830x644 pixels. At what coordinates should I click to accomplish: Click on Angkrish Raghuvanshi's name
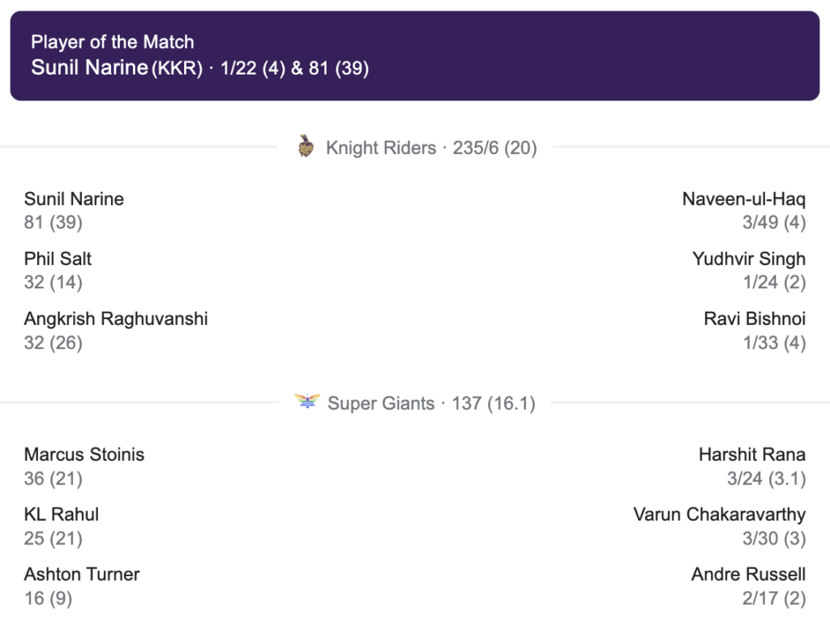coord(116,319)
